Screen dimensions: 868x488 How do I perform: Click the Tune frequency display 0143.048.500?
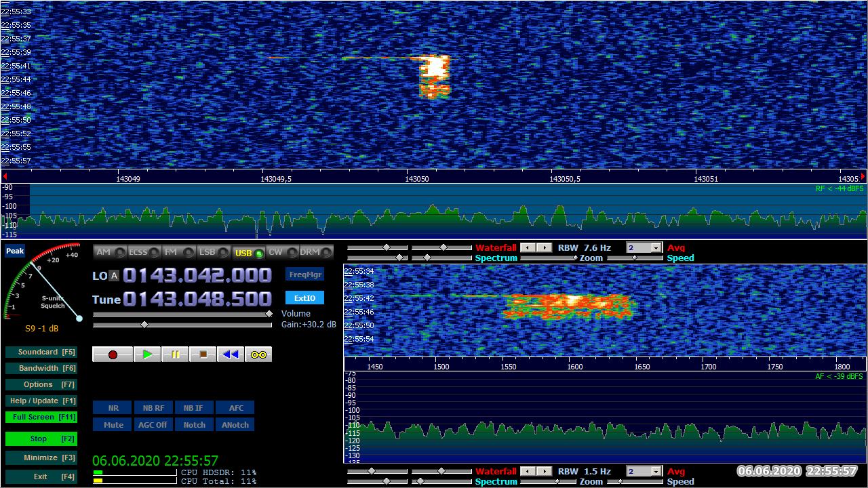click(197, 300)
